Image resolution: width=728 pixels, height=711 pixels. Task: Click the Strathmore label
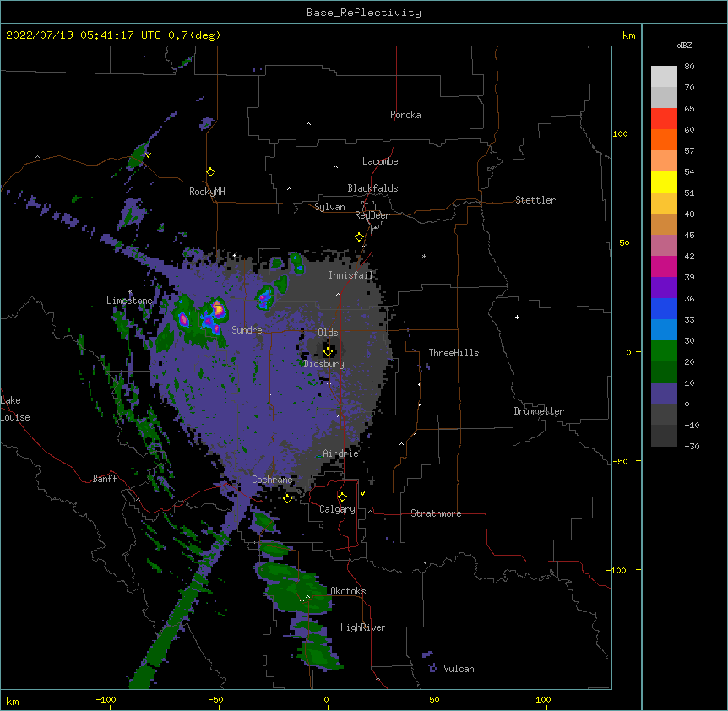436,513
